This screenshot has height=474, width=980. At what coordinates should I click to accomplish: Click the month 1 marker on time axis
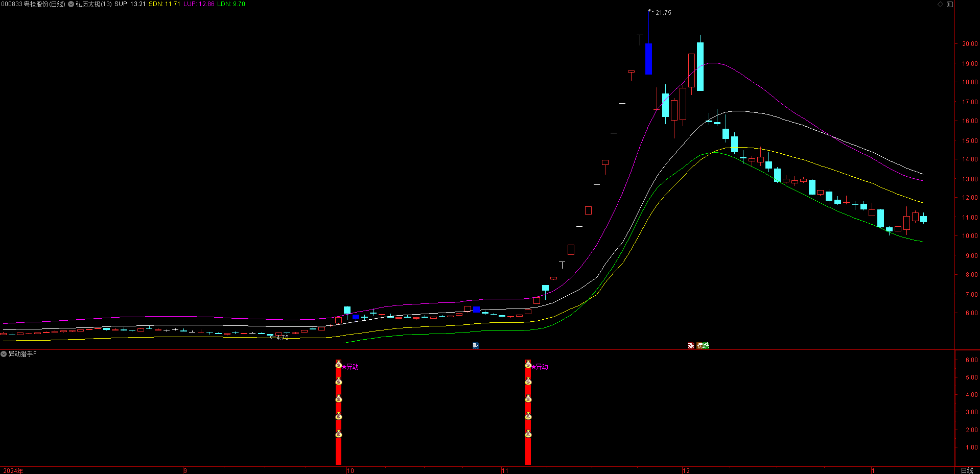pyautogui.click(x=873, y=470)
